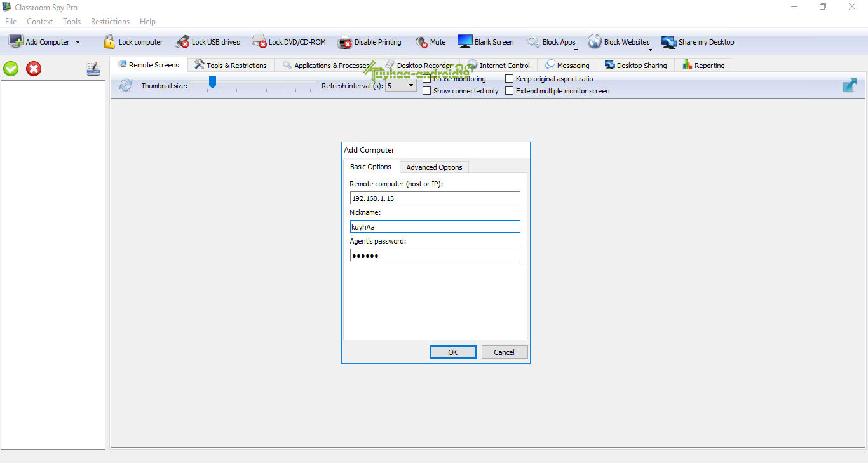
Task: Open the Add Computer dropdown arrow
Action: pyautogui.click(x=78, y=42)
